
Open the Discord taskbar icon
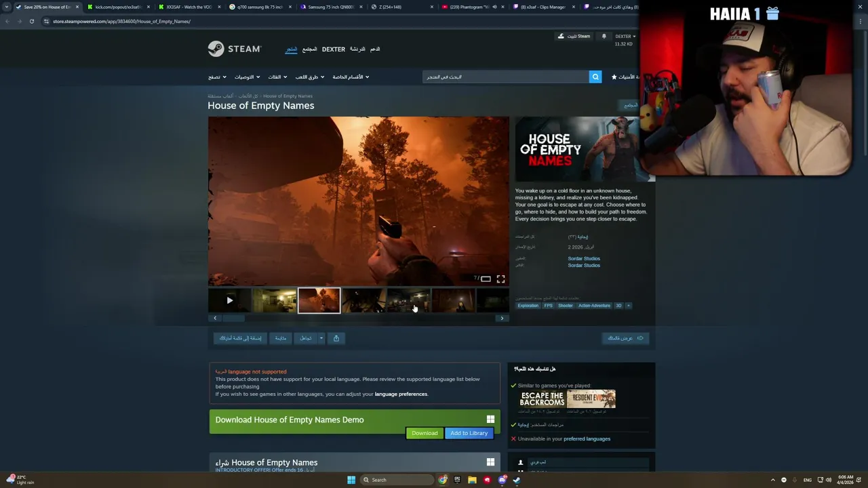pos(502,480)
